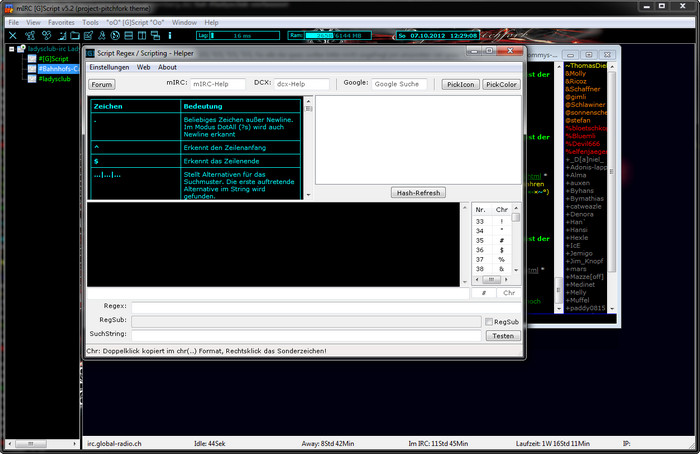Click the cascade windows toolbar icon
Image resolution: width=700 pixels, height=454 pixels.
pyautogui.click(x=155, y=35)
